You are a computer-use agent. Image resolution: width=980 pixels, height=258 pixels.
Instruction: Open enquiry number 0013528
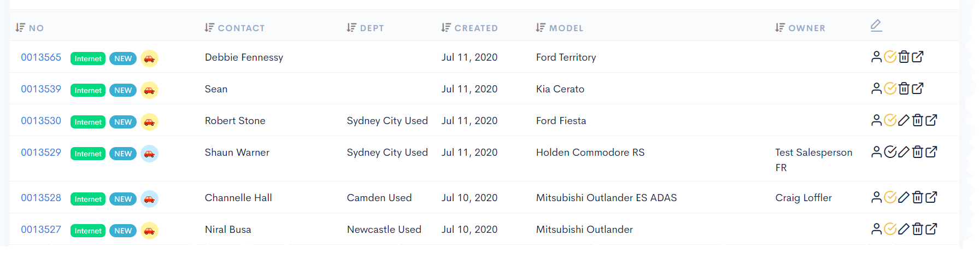[x=41, y=198]
